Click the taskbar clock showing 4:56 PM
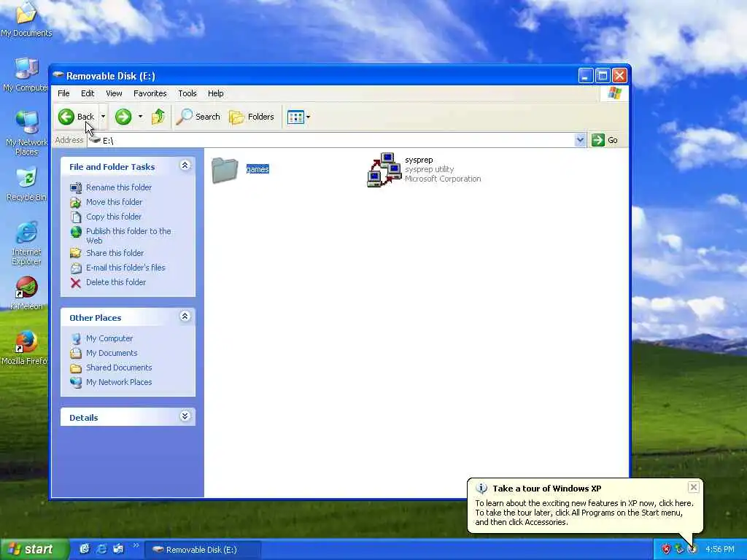The height and width of the screenshot is (560, 747). (720, 550)
